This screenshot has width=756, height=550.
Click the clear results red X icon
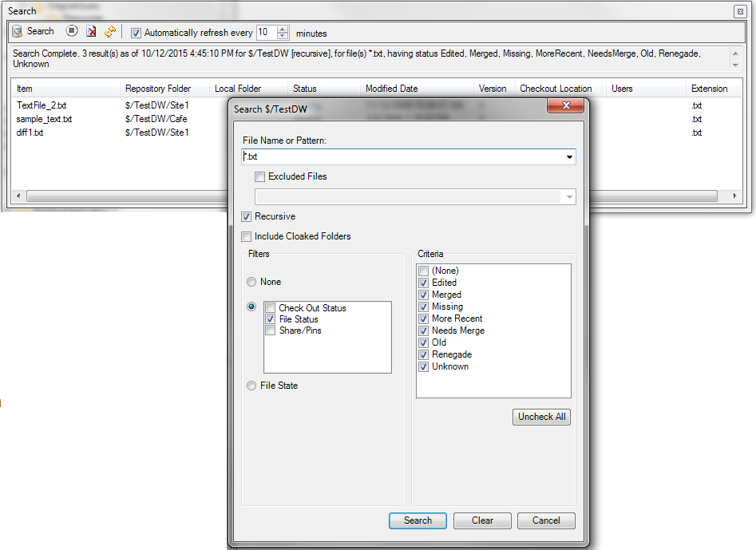pos(91,32)
